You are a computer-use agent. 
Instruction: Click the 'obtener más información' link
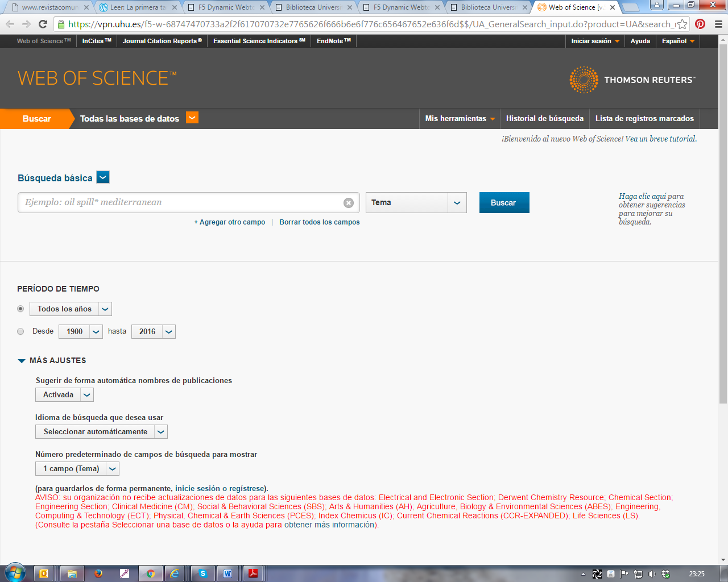330,525
